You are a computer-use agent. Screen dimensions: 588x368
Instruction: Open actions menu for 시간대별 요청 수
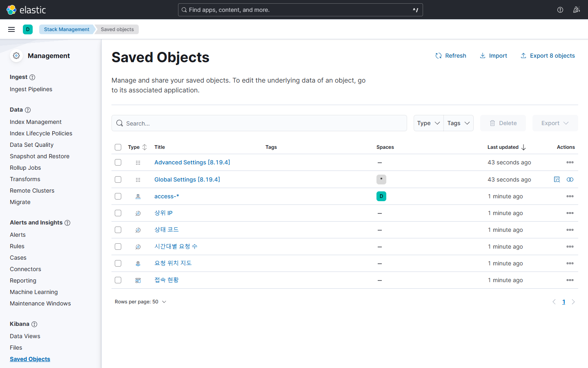[x=570, y=247]
